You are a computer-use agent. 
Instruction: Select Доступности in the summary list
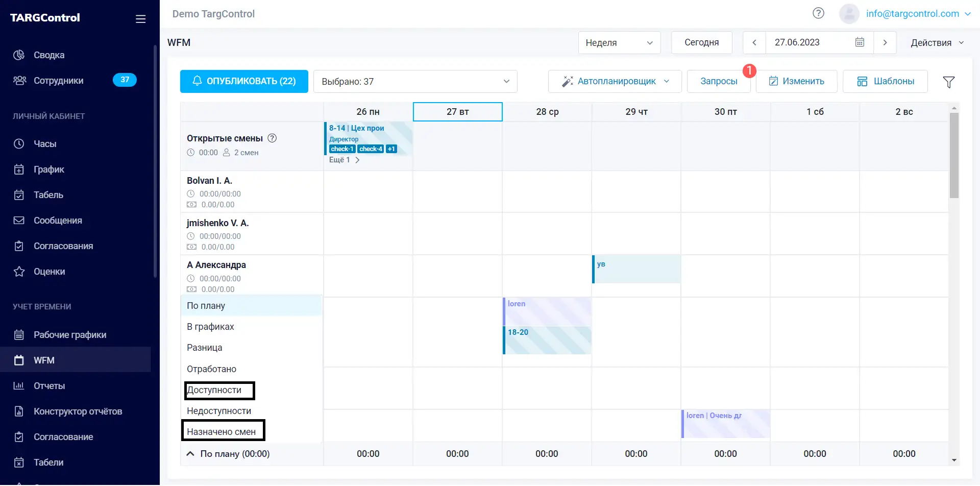pyautogui.click(x=251, y=390)
